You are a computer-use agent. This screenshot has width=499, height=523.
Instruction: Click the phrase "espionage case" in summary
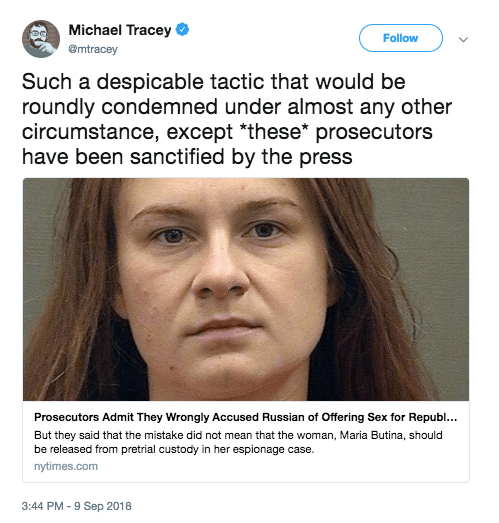click(273, 449)
